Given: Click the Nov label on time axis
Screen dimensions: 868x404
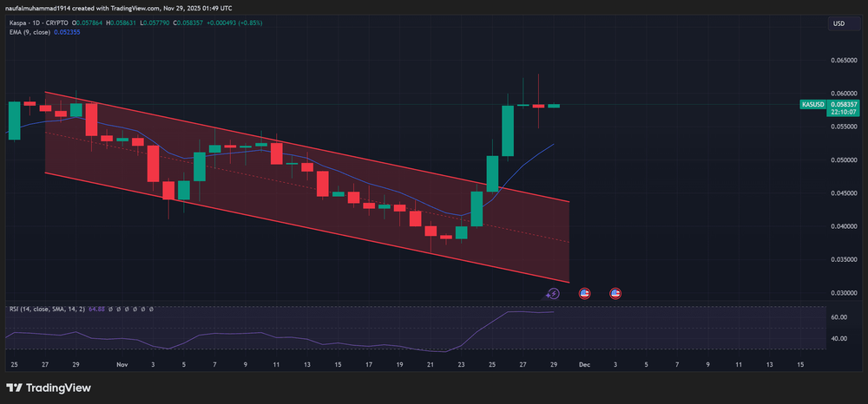Looking at the screenshot, I should [122, 365].
